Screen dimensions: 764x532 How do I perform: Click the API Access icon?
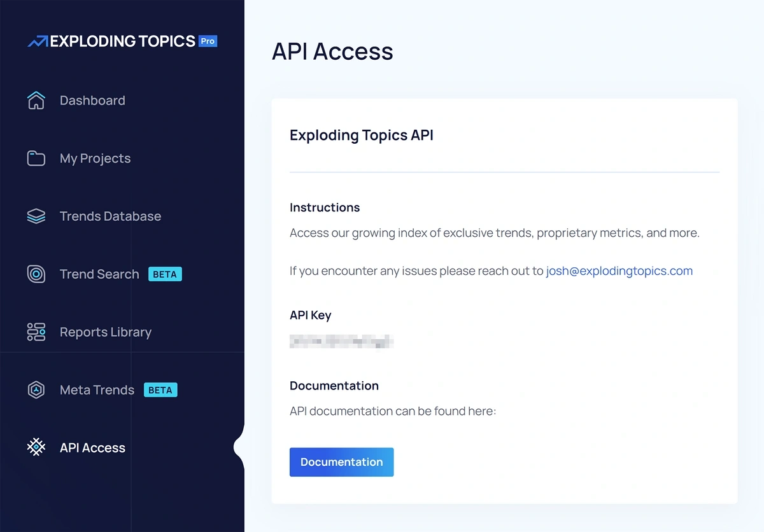(36, 448)
